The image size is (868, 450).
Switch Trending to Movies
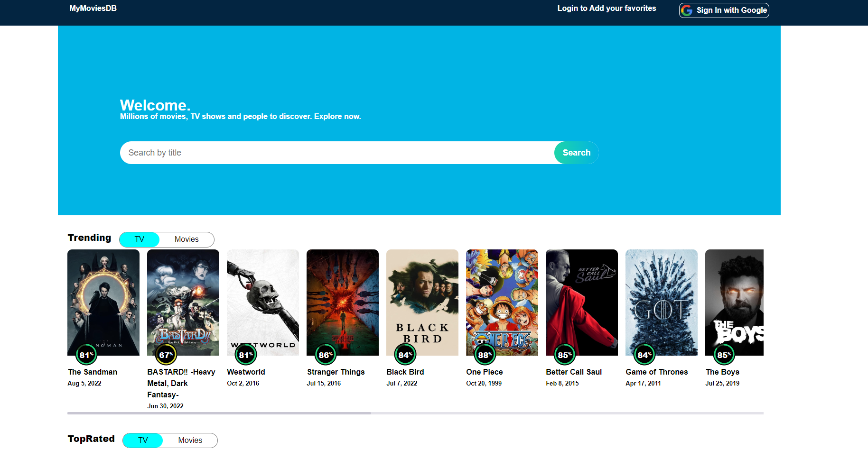coord(187,239)
